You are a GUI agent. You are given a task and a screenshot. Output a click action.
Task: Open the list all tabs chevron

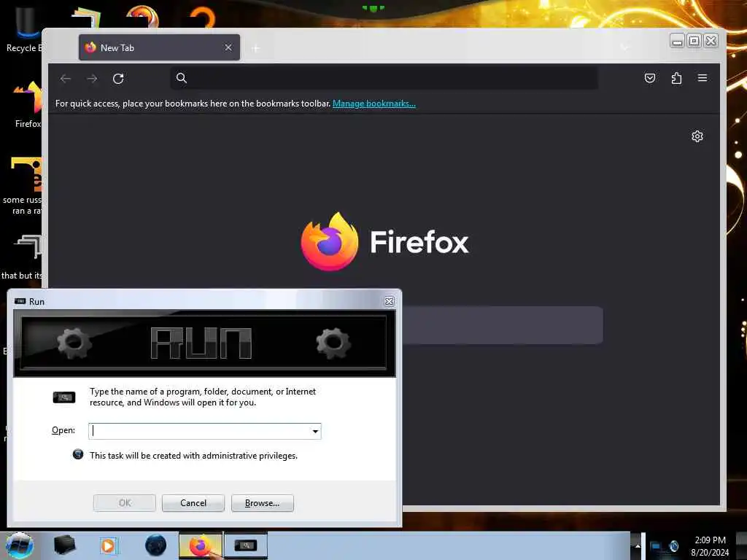[x=624, y=47]
